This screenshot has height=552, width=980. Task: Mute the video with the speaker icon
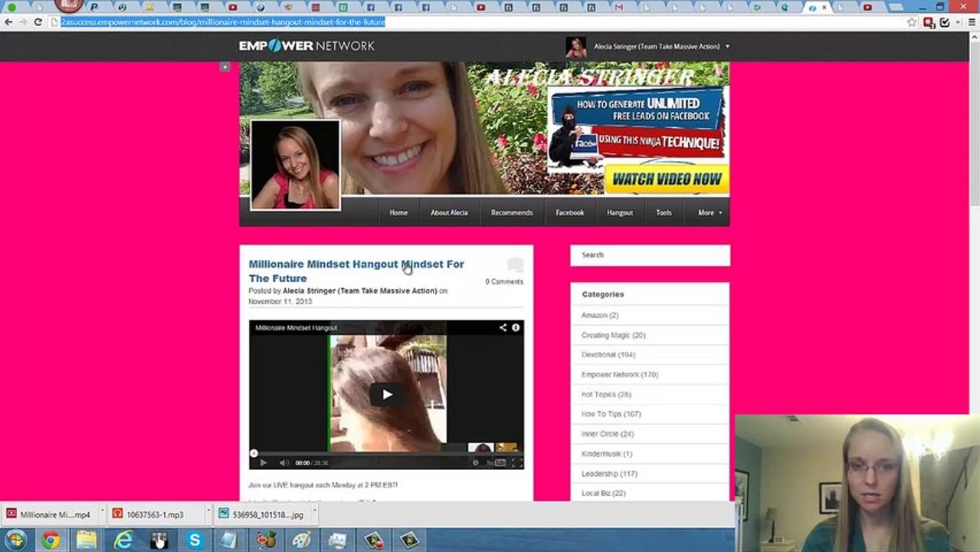(284, 462)
